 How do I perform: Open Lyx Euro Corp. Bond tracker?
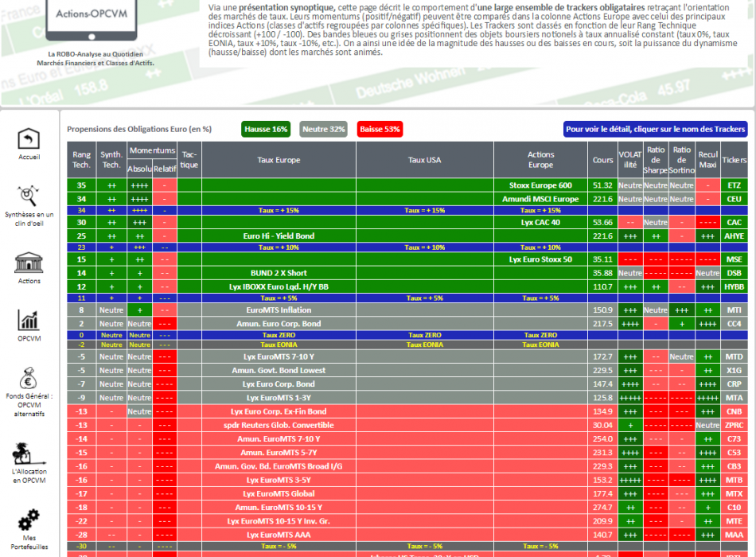(x=279, y=384)
